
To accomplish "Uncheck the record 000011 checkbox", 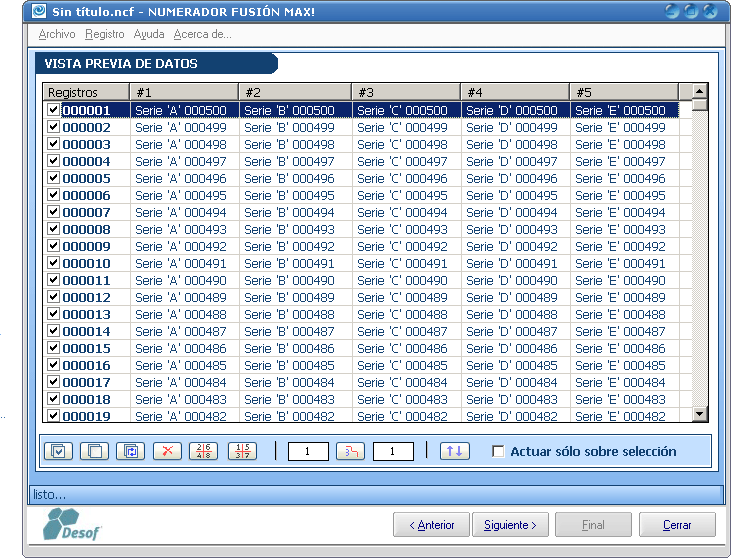I will pos(53,280).
